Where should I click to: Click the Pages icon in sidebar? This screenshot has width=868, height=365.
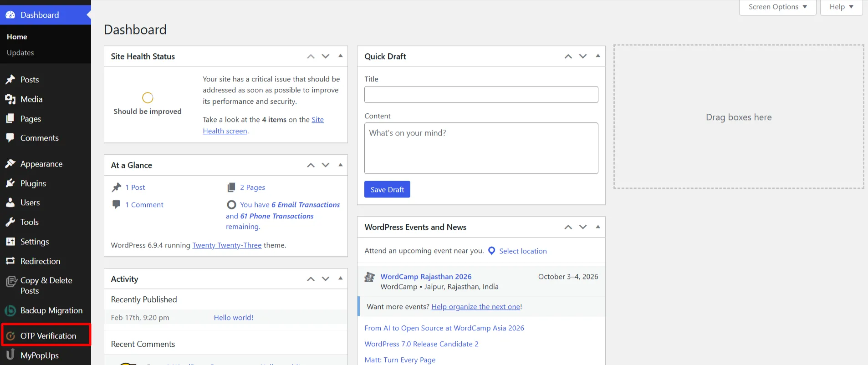click(10, 119)
